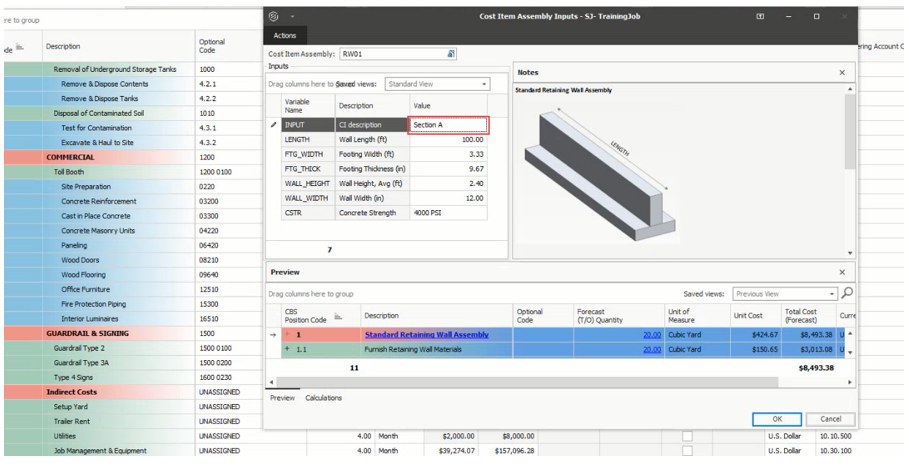Click the CBS Position Code sort icon
Image resolution: width=909 pixels, height=466 pixels.
click(x=336, y=317)
